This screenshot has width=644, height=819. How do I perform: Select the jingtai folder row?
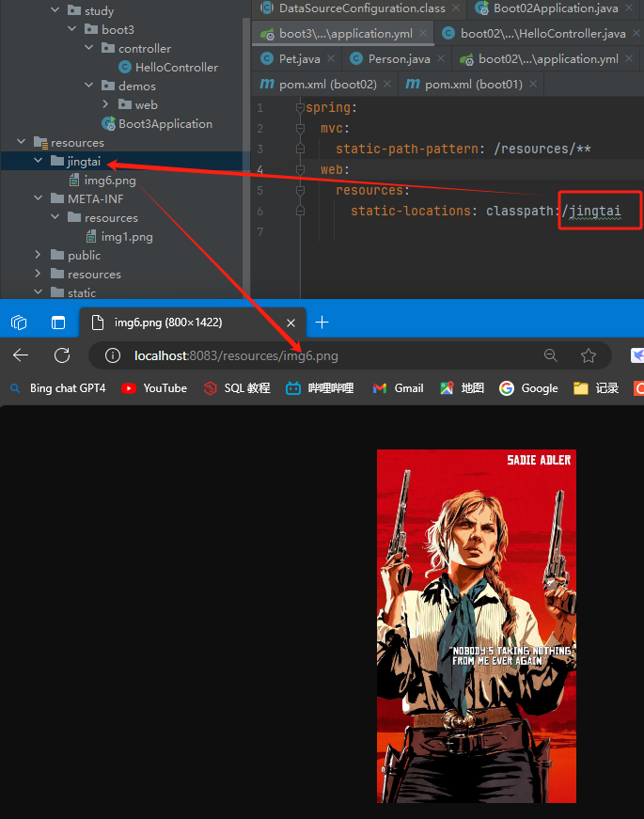(x=125, y=161)
